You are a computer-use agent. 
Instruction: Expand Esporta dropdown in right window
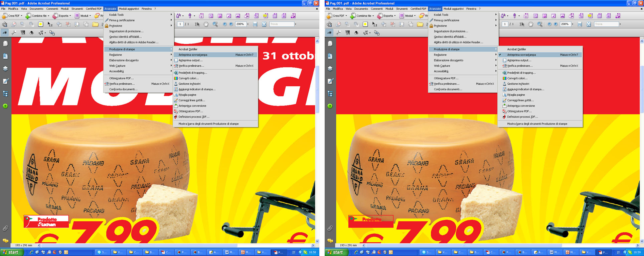(x=395, y=16)
